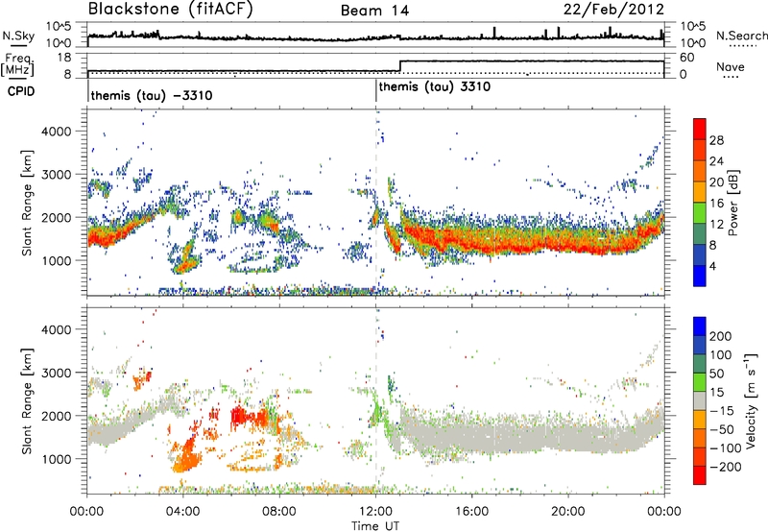
Task: Click the "4000" tick on the power panel
Action: 57,132
